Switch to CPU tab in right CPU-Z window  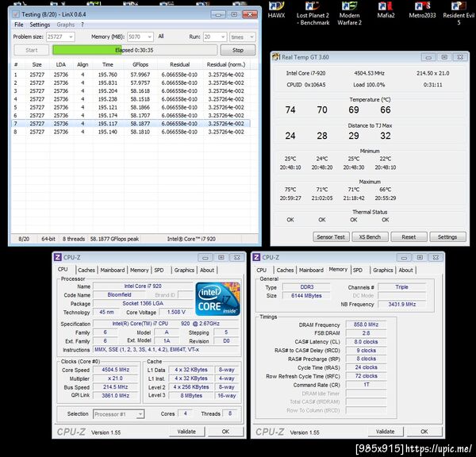pyautogui.click(x=261, y=270)
